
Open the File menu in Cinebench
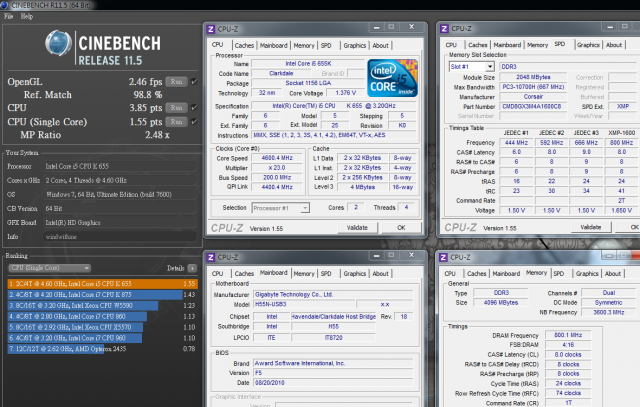coord(9,16)
